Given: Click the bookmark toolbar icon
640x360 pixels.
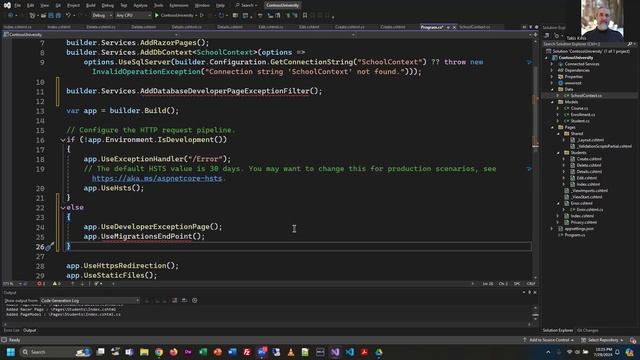Looking at the screenshot, I should coord(305,16).
